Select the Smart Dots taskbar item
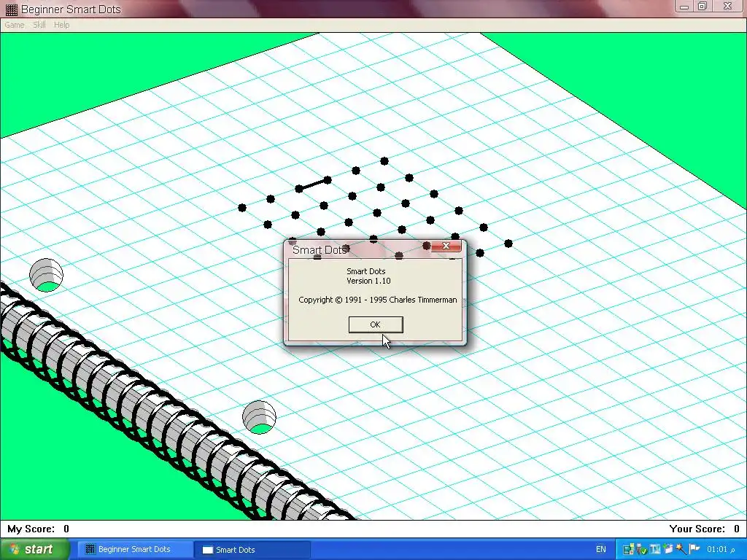Viewport: 747px width, 560px height. click(x=252, y=550)
